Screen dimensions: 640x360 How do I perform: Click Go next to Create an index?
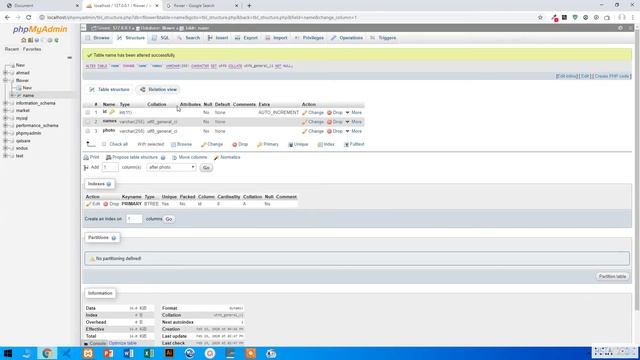(x=169, y=219)
